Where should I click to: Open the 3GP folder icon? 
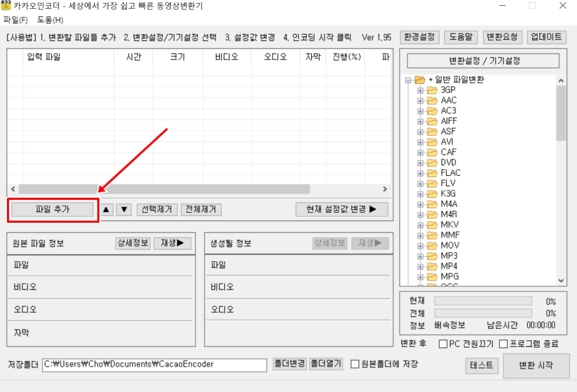point(432,90)
